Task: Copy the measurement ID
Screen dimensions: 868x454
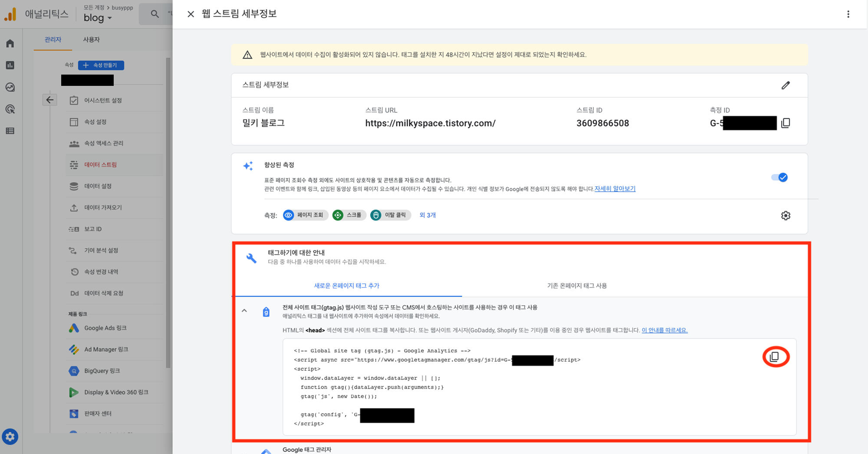Action: (786, 123)
